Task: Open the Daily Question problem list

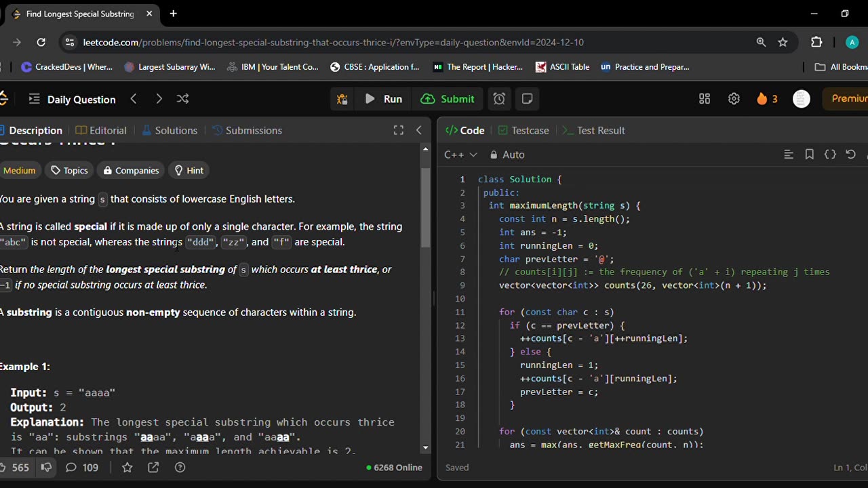Action: 72,99
